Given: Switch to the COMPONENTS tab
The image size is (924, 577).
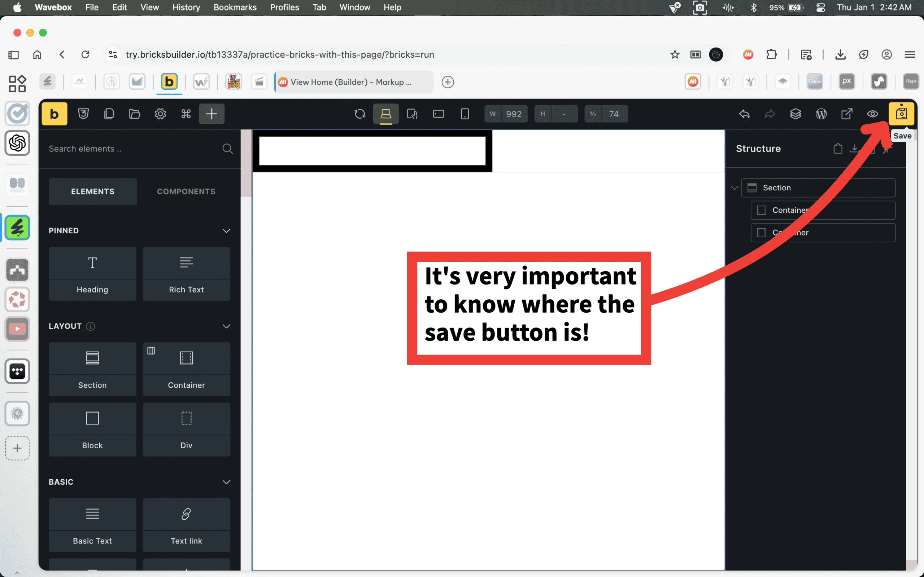Looking at the screenshot, I should point(186,191).
